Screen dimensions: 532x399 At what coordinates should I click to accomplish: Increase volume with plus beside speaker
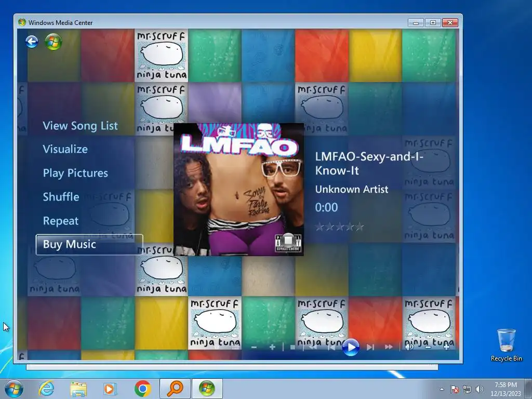(446, 347)
